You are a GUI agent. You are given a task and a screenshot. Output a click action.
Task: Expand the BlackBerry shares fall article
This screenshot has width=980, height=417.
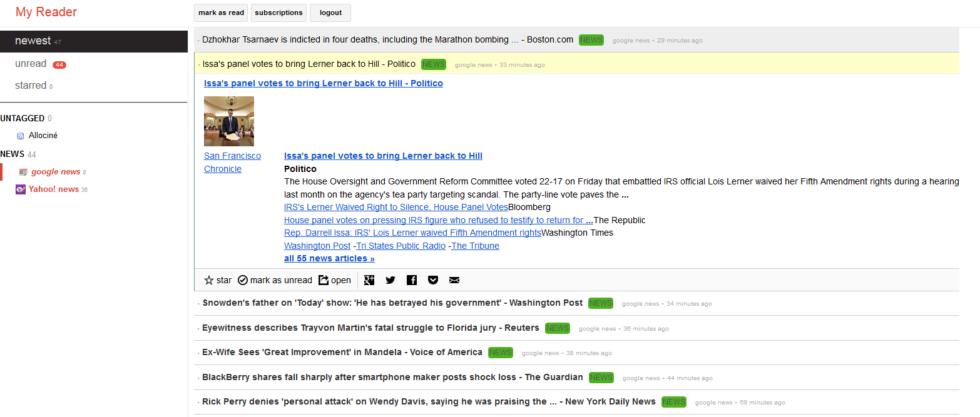click(x=392, y=377)
